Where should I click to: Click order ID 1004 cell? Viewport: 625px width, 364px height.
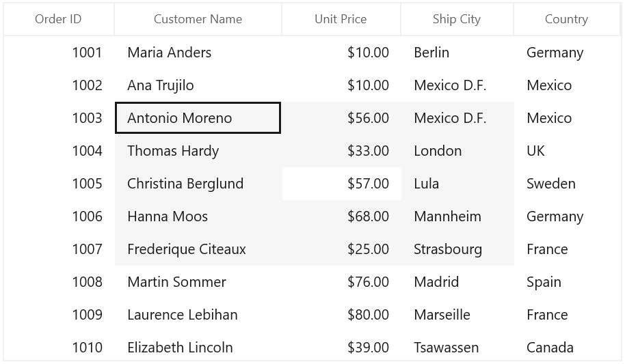pyautogui.click(x=59, y=151)
